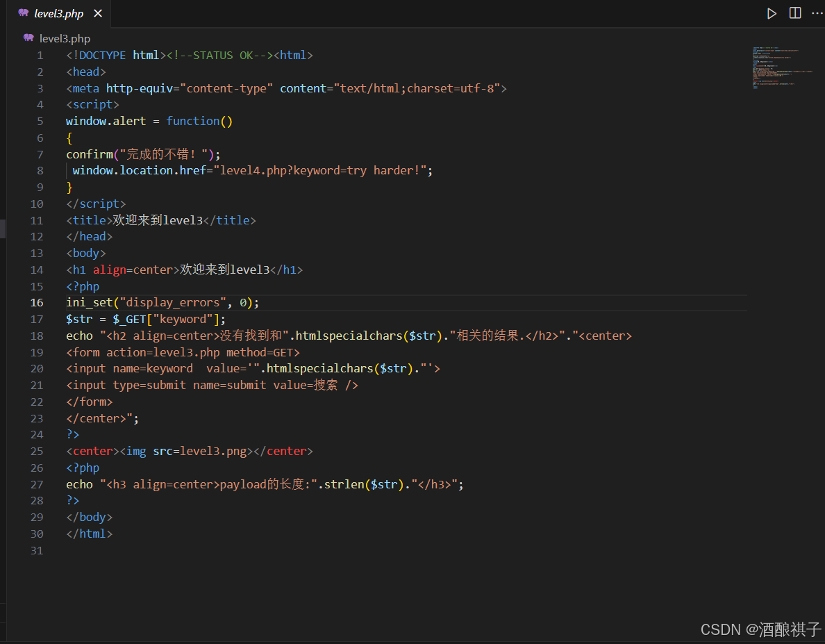Click the "keyword" array key on line 17
Image resolution: width=825 pixels, height=644 pixels.
point(183,320)
